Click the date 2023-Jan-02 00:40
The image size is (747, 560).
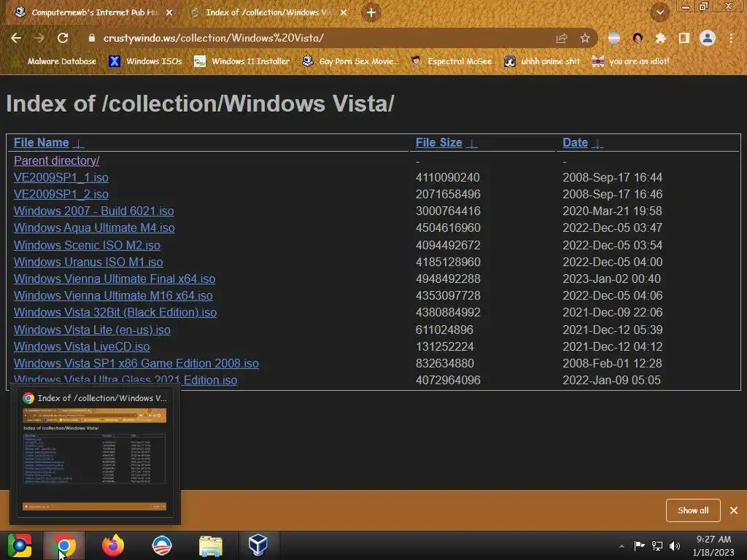coord(612,279)
